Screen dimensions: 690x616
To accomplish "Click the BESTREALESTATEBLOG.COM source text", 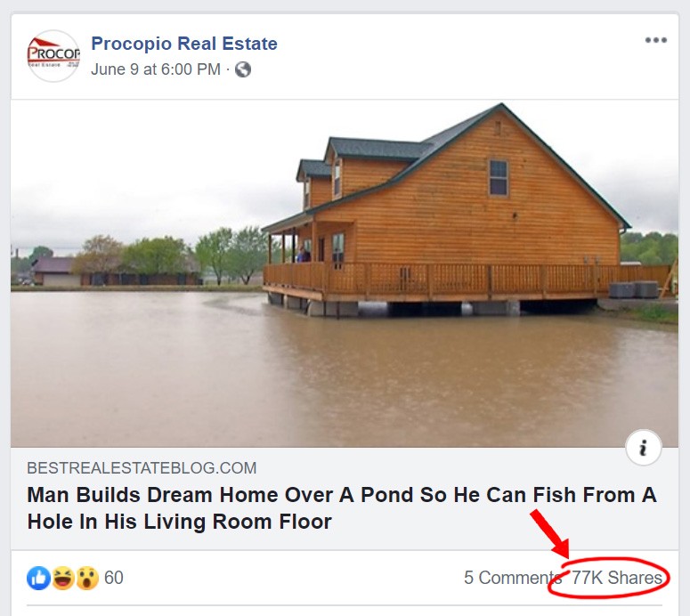I will coord(142,467).
